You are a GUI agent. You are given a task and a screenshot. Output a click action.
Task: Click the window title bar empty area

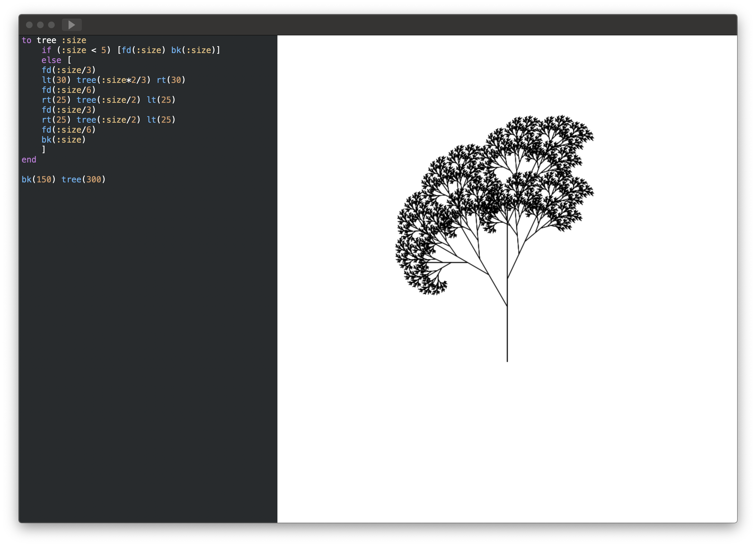tap(400, 25)
